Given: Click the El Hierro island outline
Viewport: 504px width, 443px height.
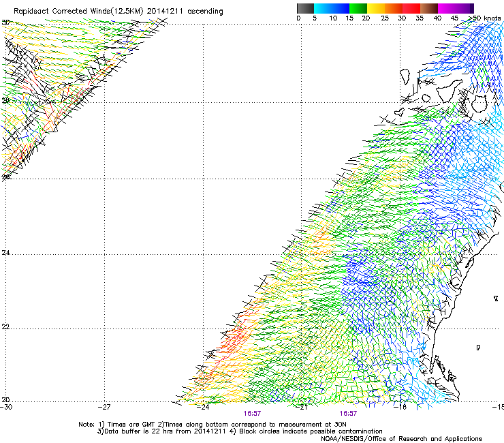Looking at the screenshot, I should tap(400, 112).
